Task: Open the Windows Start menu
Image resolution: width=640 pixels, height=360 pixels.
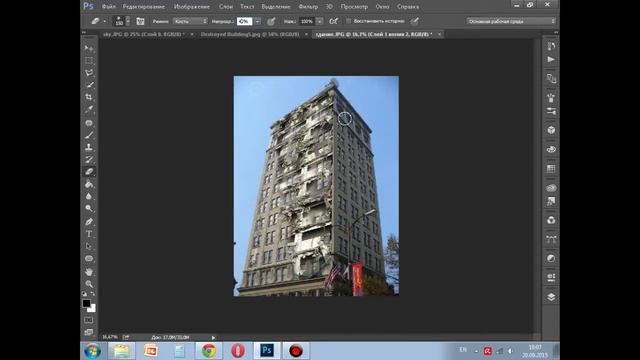Action: tap(92, 351)
